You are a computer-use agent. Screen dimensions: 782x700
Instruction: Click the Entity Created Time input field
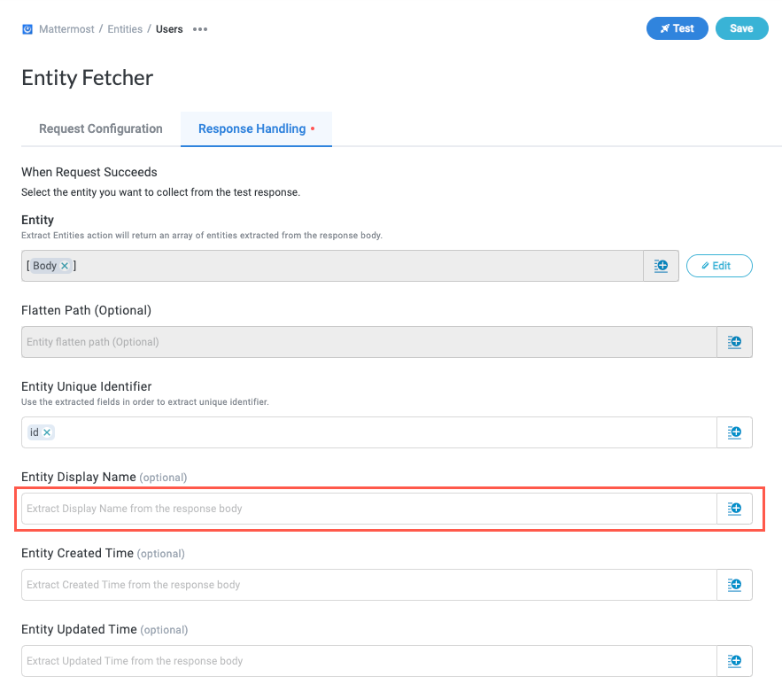pos(354,585)
